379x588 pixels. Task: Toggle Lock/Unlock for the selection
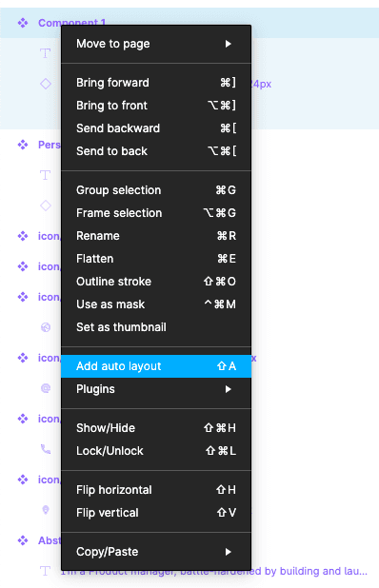[156, 451]
